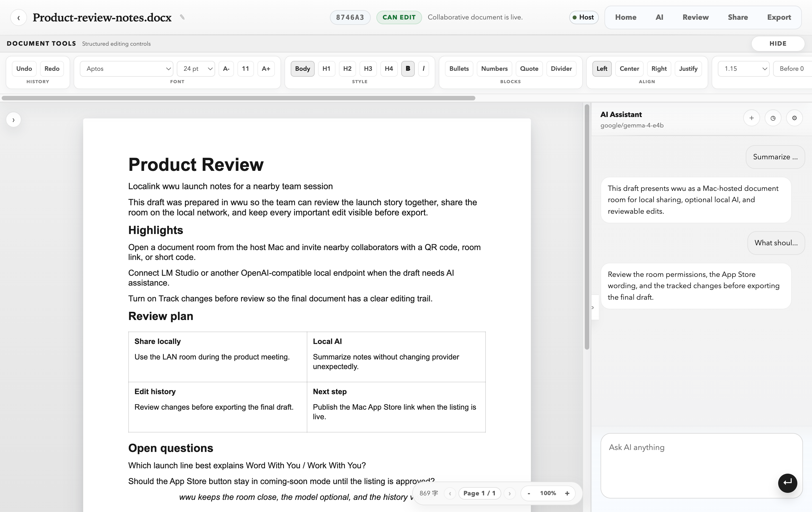This screenshot has width=812, height=512.
Task: Insert Bullets list block
Action: coord(459,69)
